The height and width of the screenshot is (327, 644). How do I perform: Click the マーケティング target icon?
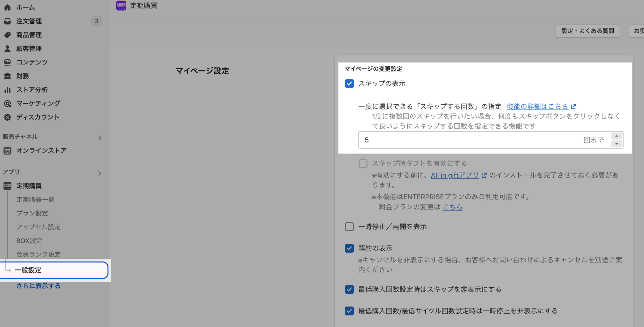click(x=7, y=104)
